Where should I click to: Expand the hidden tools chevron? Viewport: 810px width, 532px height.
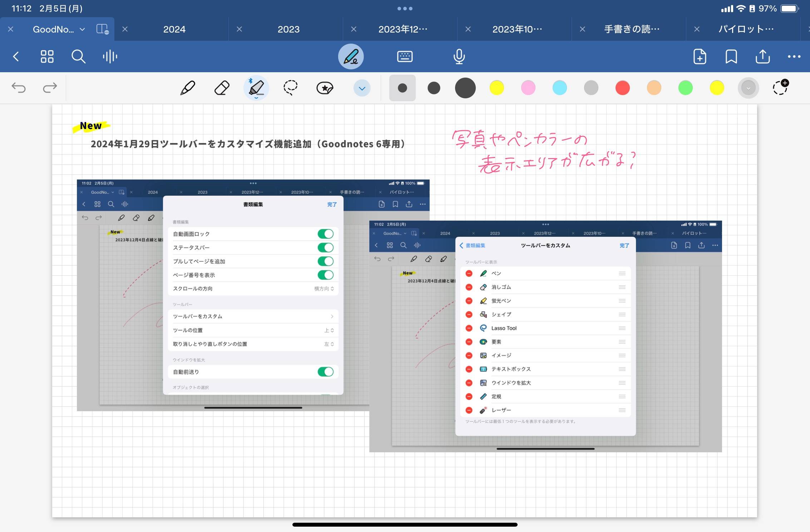[x=362, y=88]
